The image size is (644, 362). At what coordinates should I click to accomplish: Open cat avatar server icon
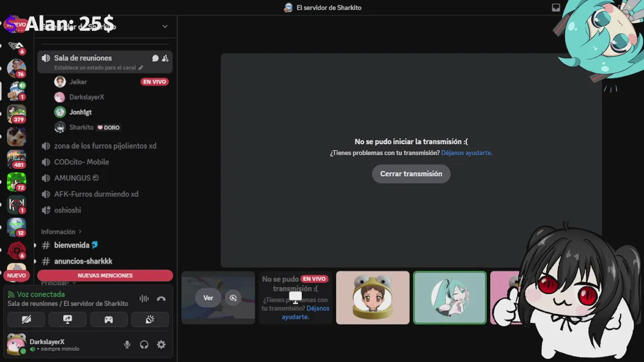tap(16, 136)
